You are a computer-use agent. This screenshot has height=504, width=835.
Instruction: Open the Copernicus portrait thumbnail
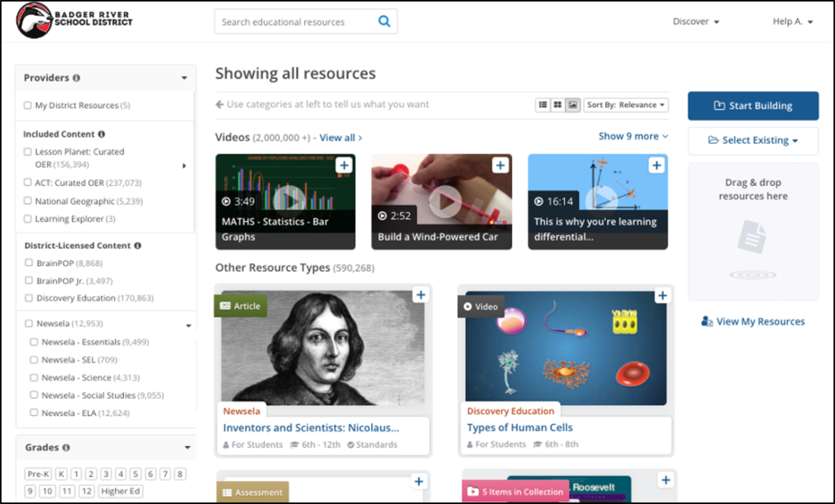(323, 347)
